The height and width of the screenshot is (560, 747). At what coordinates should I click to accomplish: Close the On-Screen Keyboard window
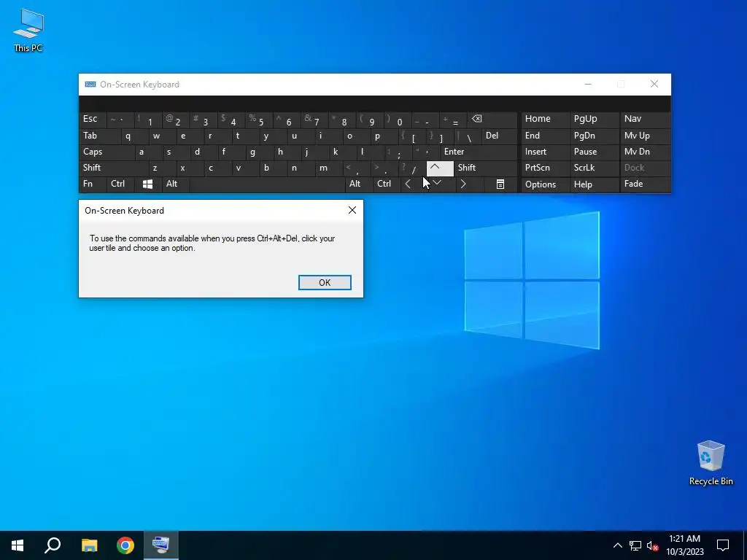pos(654,85)
